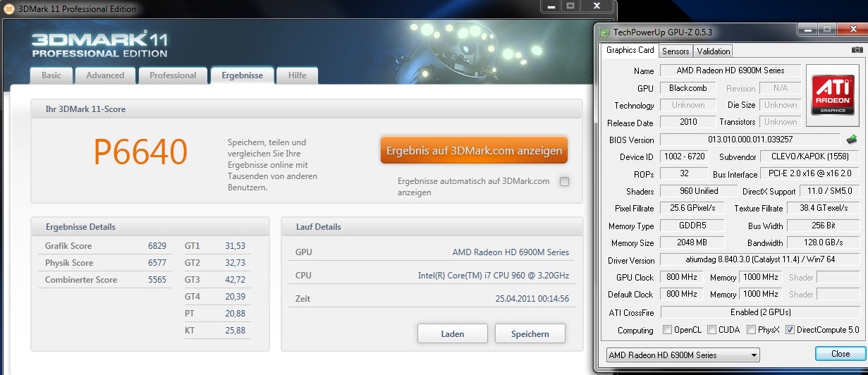The height and width of the screenshot is (375, 868).
Task: Click the Lauf Details panel header
Action: [432, 227]
